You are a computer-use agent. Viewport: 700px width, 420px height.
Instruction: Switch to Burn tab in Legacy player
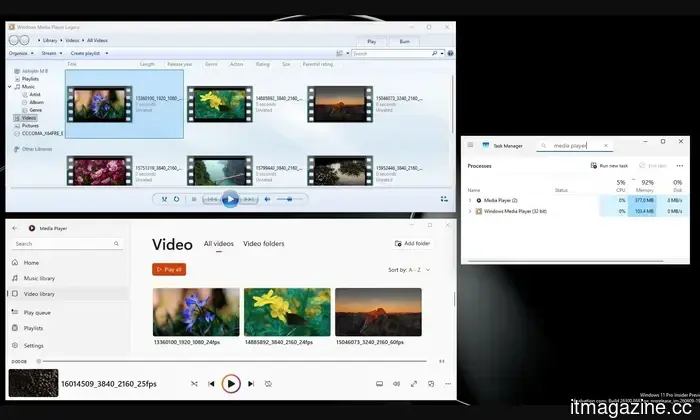404,42
